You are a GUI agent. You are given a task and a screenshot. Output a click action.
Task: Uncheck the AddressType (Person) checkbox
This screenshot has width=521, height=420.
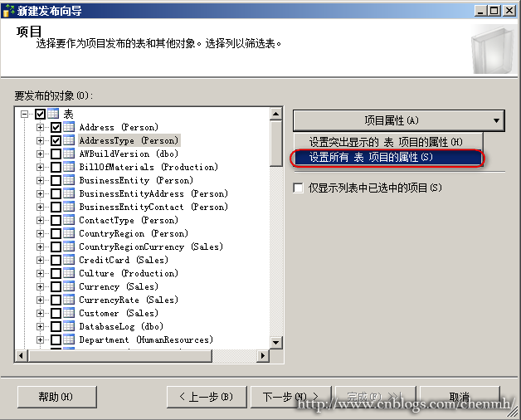click(56, 141)
